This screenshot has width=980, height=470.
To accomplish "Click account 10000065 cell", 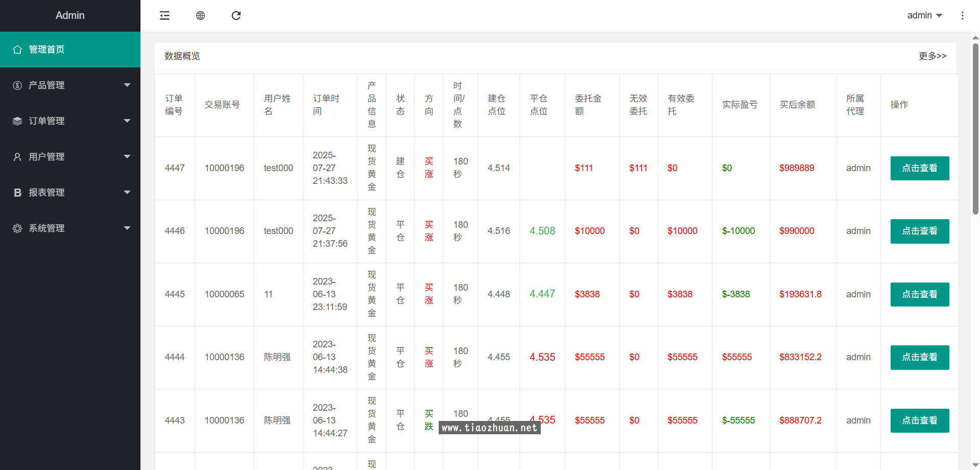I will point(224,294).
